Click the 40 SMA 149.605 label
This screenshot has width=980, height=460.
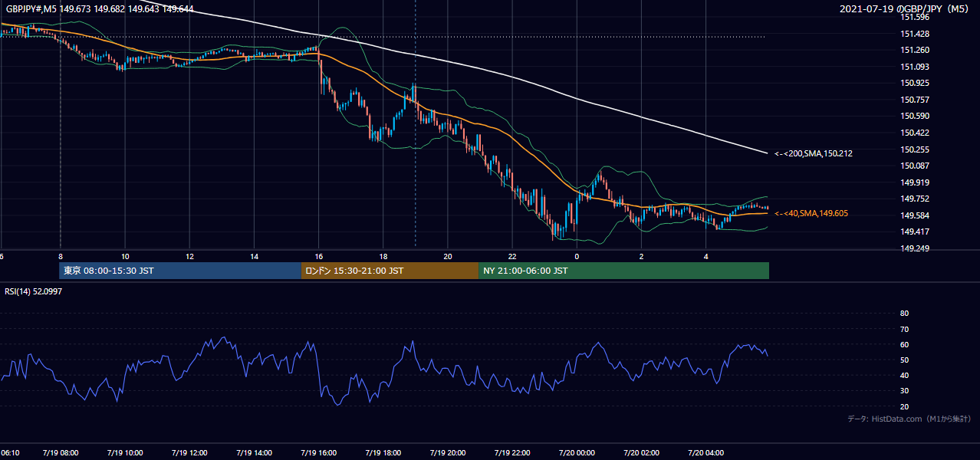point(811,213)
